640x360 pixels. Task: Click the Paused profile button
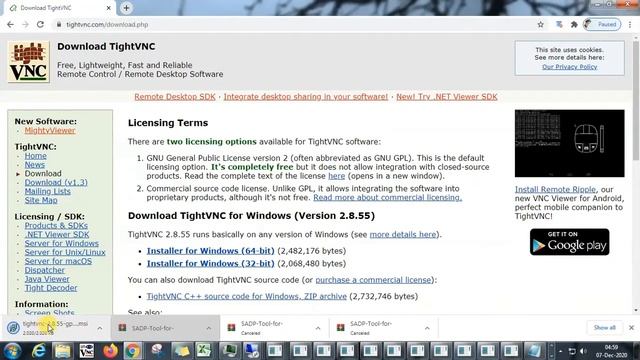point(602,24)
